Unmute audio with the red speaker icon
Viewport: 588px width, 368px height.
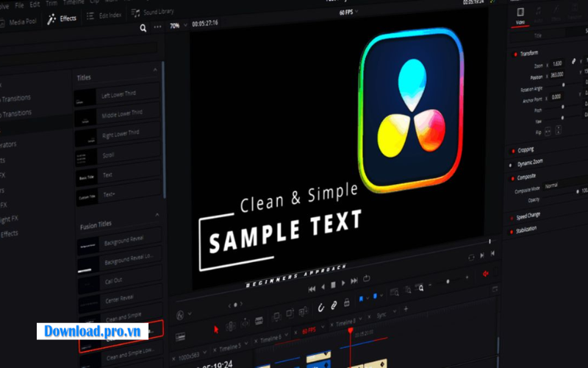click(x=486, y=274)
